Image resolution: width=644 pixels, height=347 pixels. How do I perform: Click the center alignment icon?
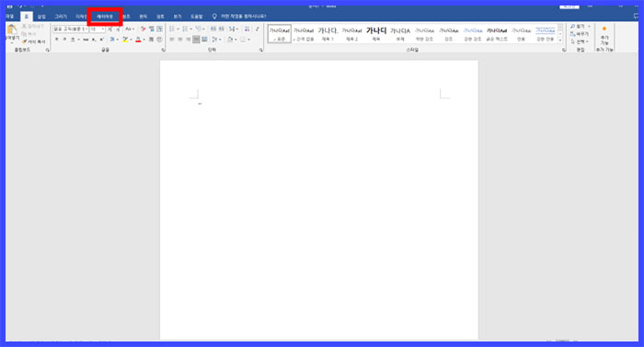click(x=180, y=40)
